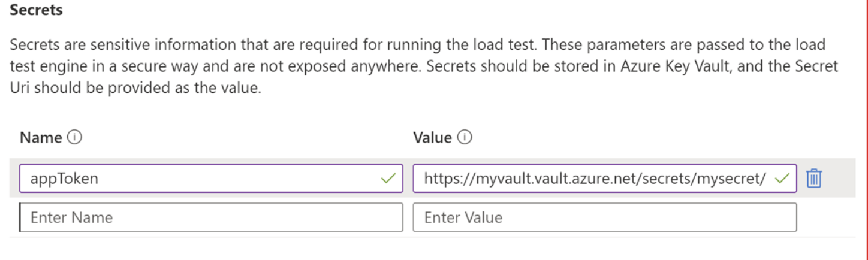The height and width of the screenshot is (260, 868).
Task: Click the myvault secret URI value field
Action: [x=593, y=179]
